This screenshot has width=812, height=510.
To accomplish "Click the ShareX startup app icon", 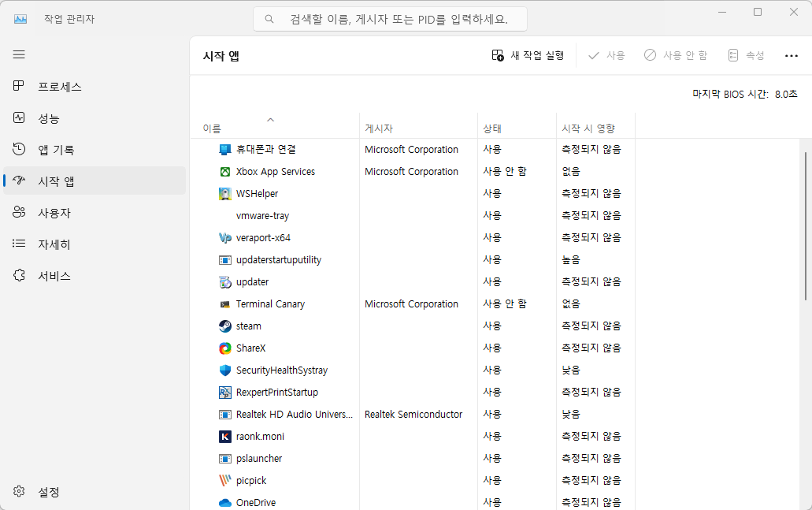I will click(224, 348).
